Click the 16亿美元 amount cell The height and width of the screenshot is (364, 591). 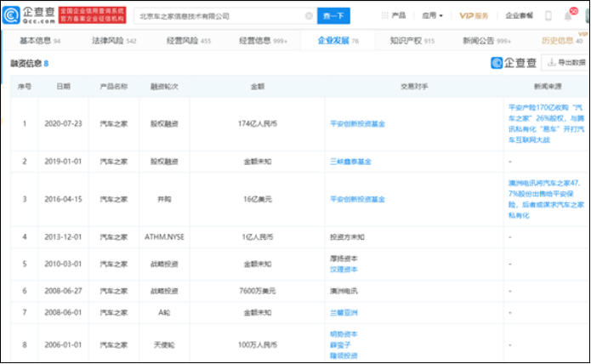click(x=258, y=199)
